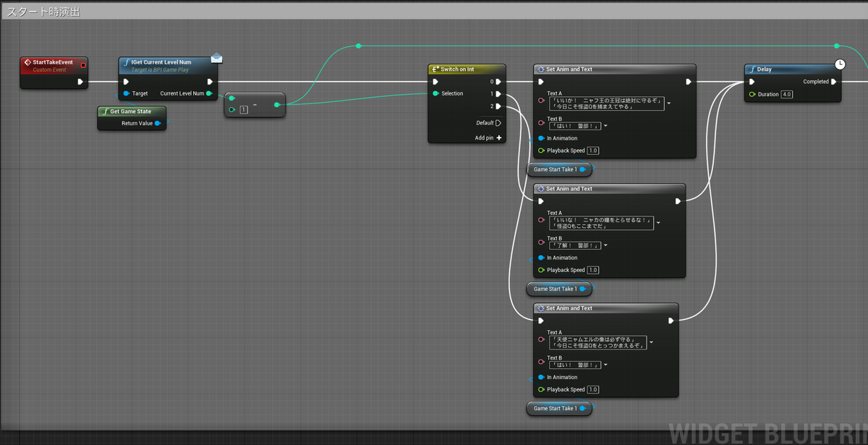Click the subtract node's top input pin

232,98
